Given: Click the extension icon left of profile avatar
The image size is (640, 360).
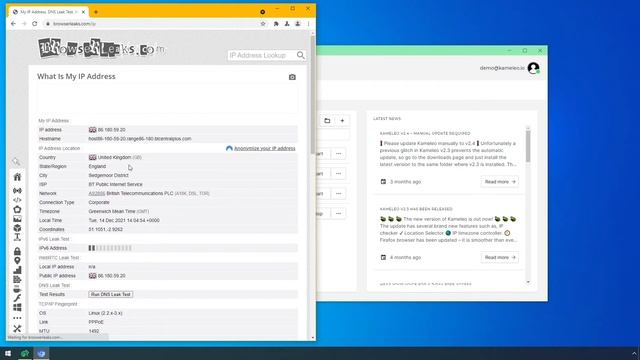Looking at the screenshot, I should coord(287,24).
